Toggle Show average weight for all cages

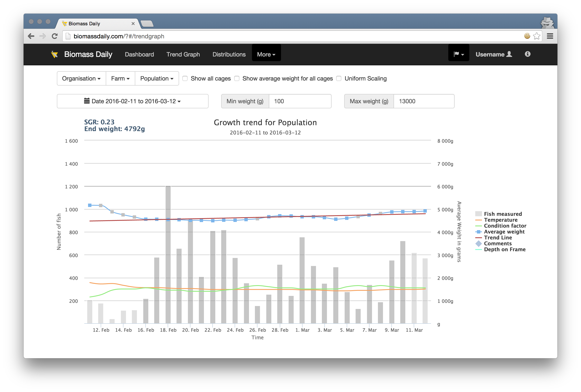(x=237, y=78)
